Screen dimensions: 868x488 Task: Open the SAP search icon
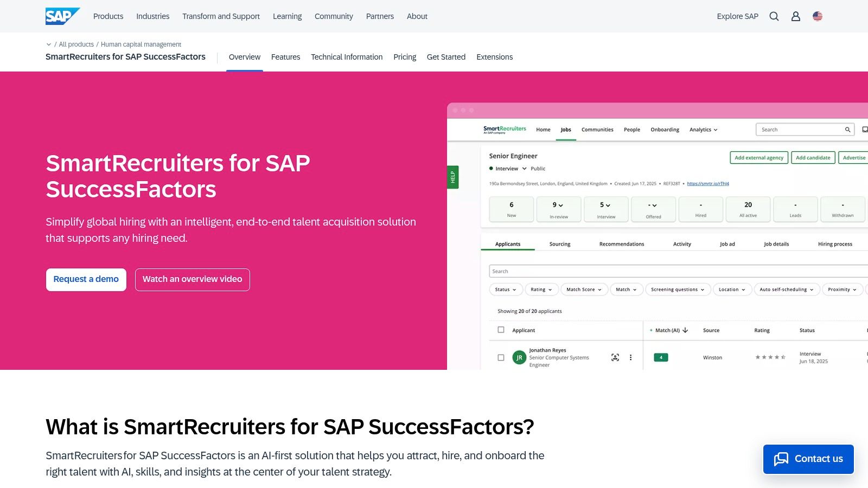pyautogui.click(x=774, y=16)
